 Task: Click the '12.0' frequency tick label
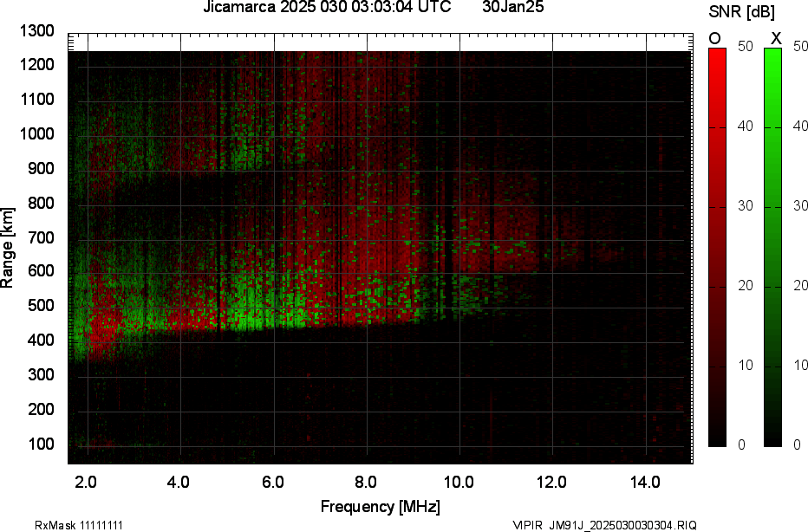(x=552, y=483)
